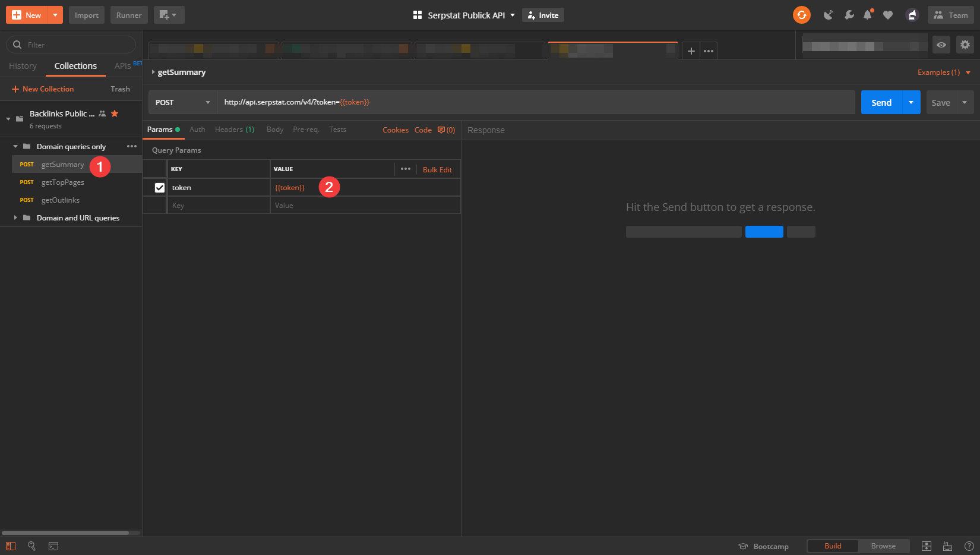Expand Domain and URL queries folder
This screenshot has height=555, width=980.
click(15, 218)
